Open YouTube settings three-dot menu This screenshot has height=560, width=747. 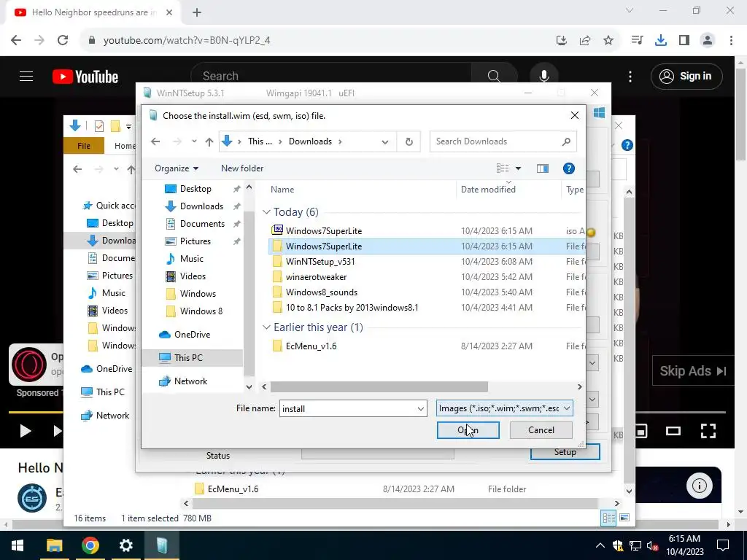(x=630, y=77)
